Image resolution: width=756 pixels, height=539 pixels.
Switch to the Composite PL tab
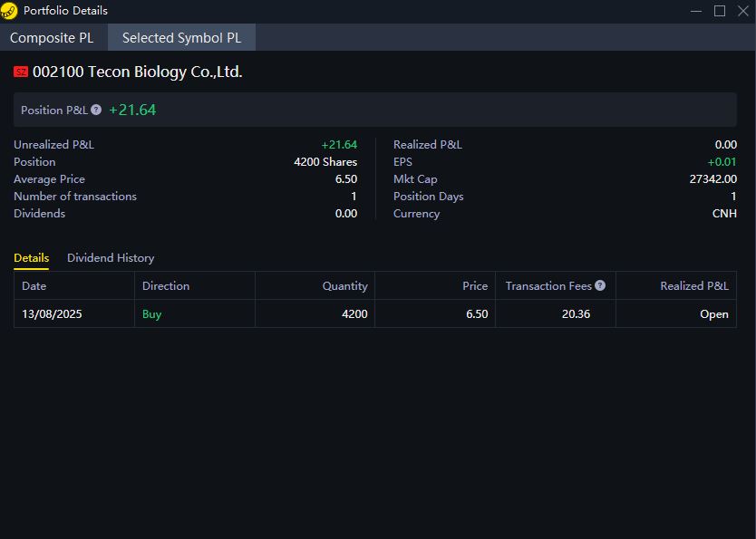52,37
